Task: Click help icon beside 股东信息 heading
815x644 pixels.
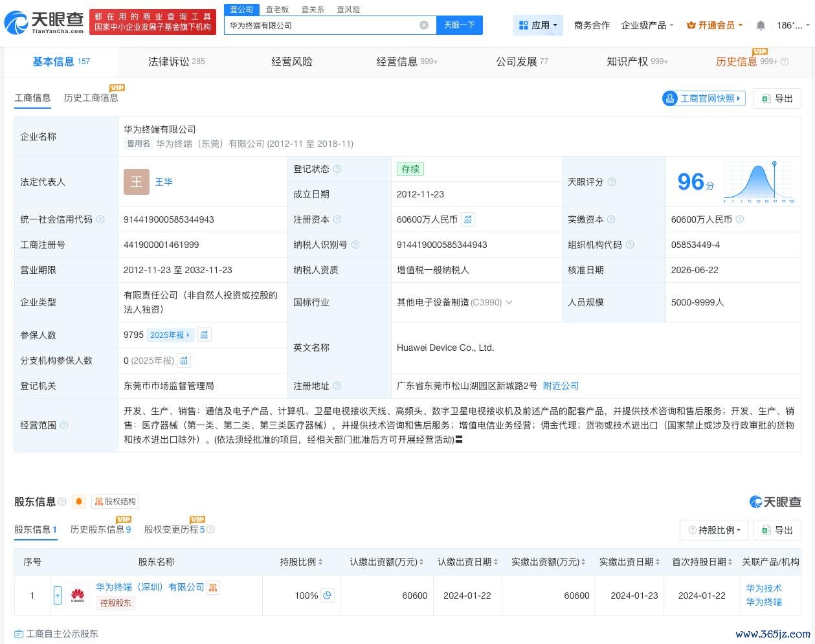Action: click(x=62, y=502)
